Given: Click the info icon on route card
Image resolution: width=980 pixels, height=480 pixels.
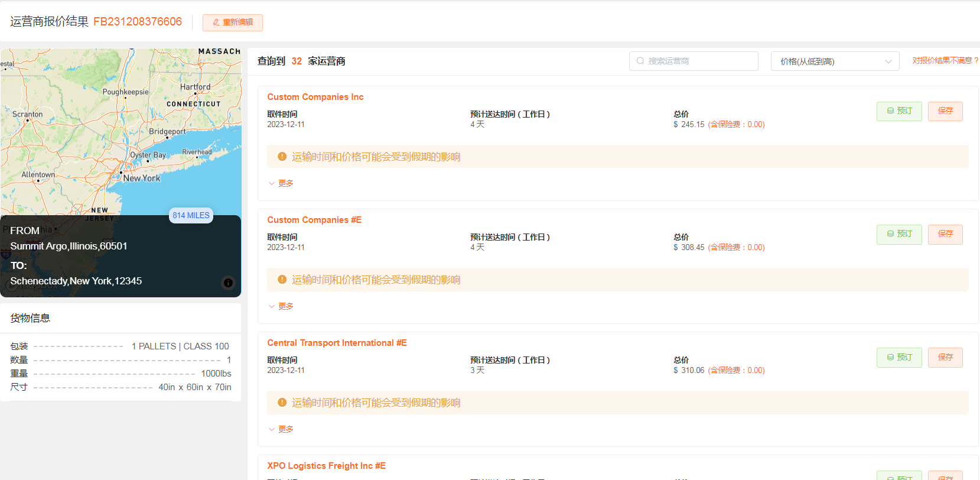Looking at the screenshot, I should coord(228,283).
